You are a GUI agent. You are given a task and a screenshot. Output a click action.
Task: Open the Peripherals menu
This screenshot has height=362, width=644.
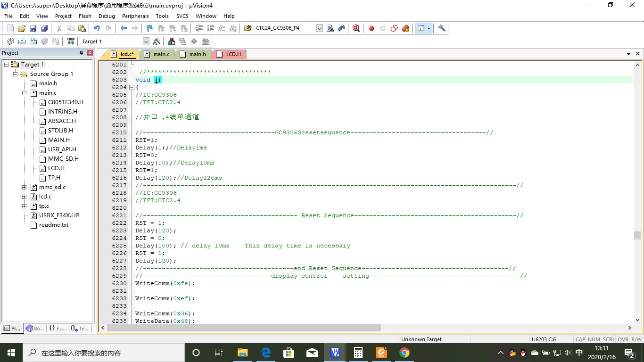coord(135,16)
